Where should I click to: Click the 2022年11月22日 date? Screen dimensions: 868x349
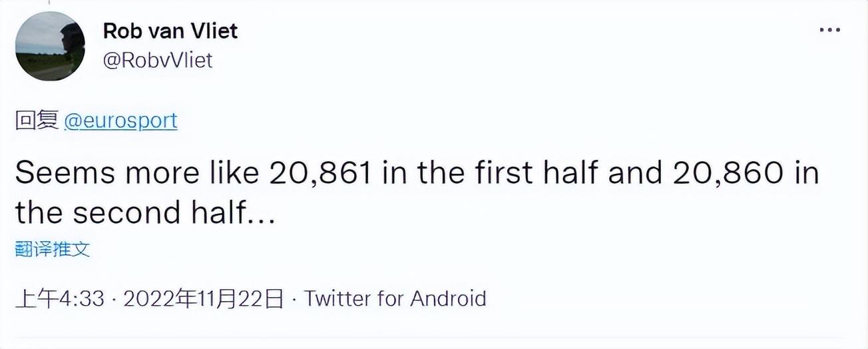pyautogui.click(x=203, y=298)
